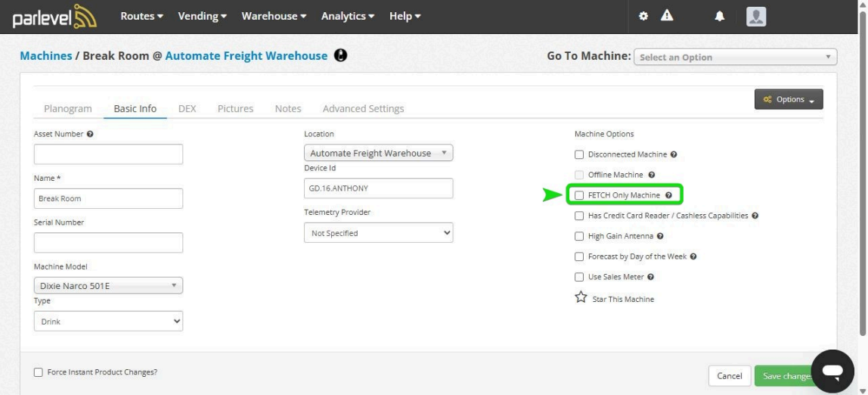Expand the Telemetry Provider dropdown
Viewport: 868px width, 395px height.
tap(378, 233)
